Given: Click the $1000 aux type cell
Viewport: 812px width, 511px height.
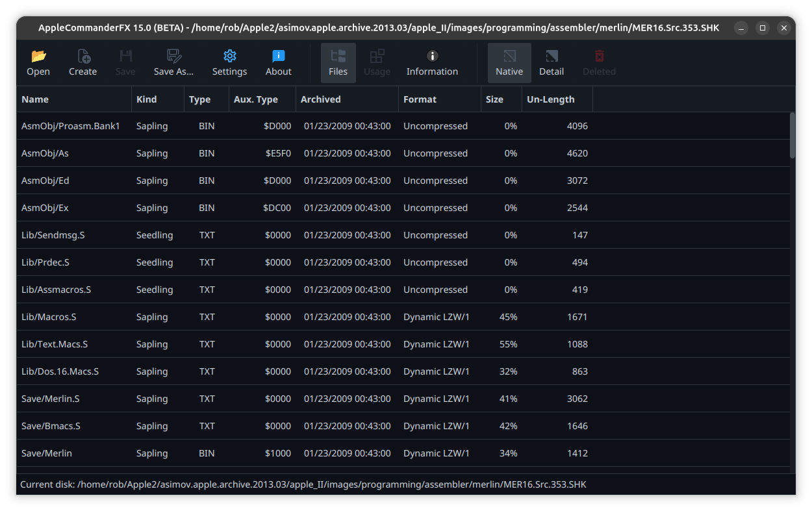Looking at the screenshot, I should (278, 453).
